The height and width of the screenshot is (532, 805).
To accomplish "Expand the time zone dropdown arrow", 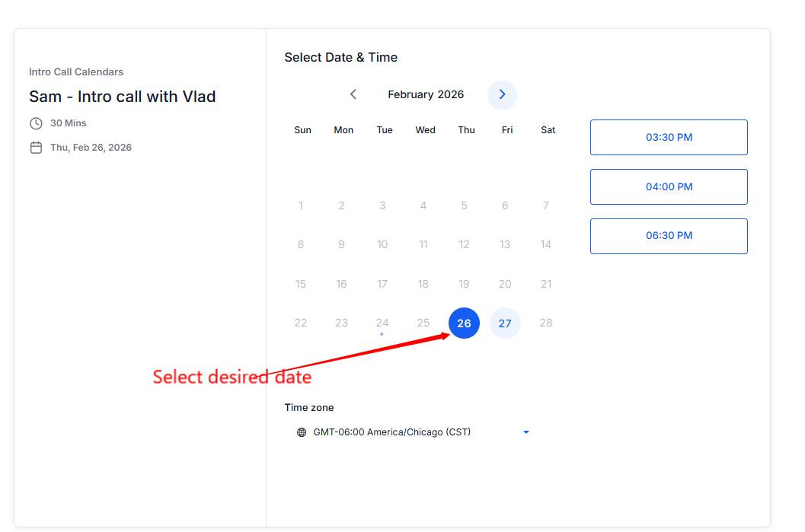I will pos(525,432).
